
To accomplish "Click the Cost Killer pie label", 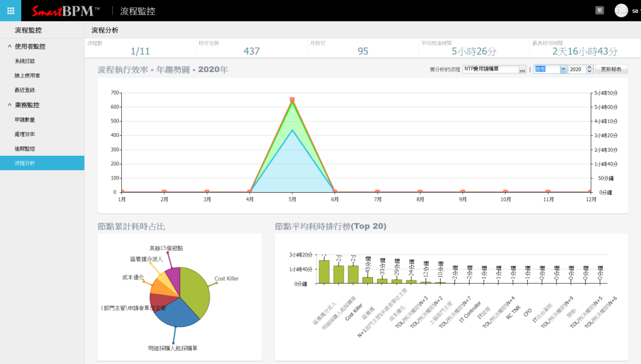I will (x=226, y=279).
